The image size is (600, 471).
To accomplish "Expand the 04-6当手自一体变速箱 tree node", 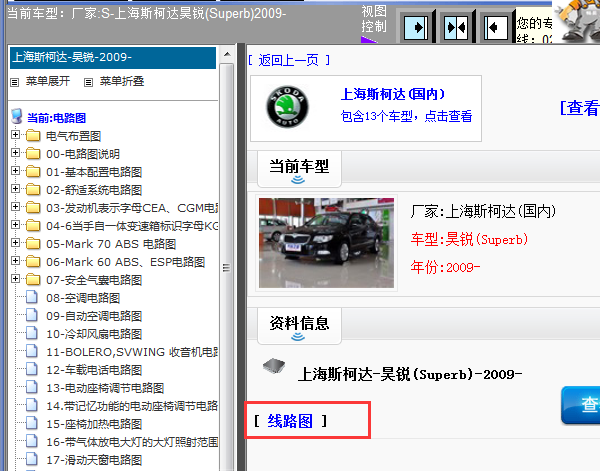I will pos(15,225).
